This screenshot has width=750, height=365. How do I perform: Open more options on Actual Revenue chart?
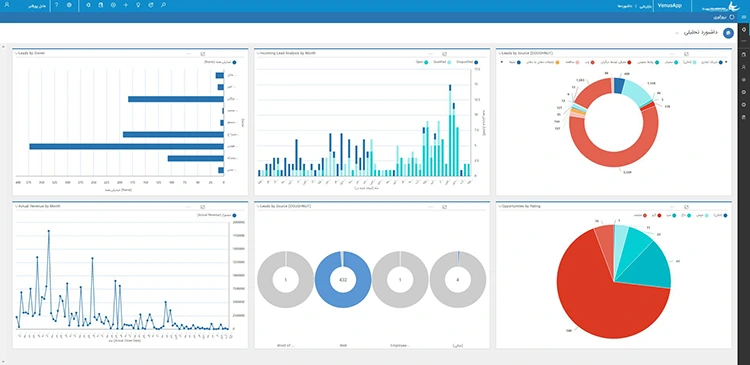coord(188,207)
